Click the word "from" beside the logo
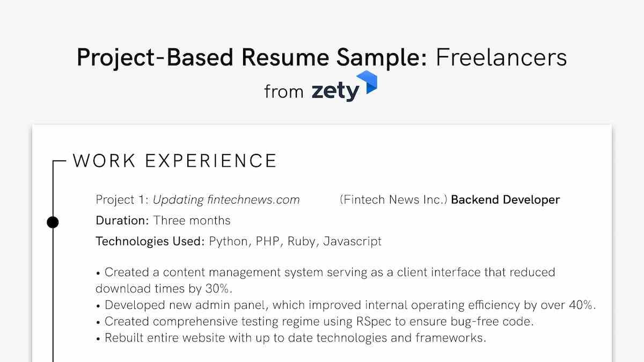 (284, 92)
